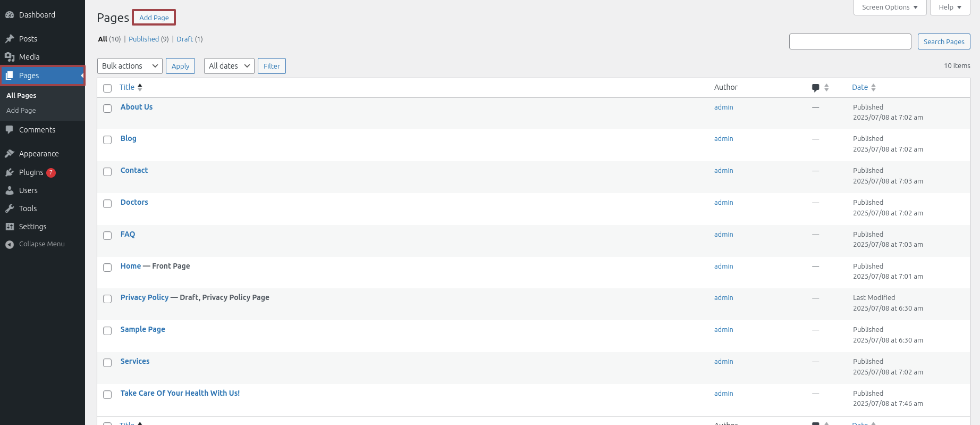This screenshot has width=980, height=425.
Task: Sort by comments column bubble icon
Action: 816,88
